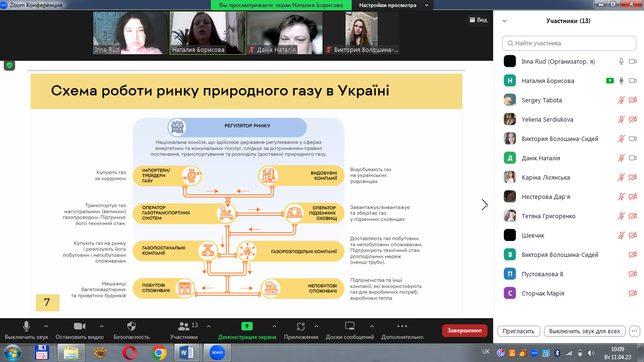Open Настройки просмотра view options dropdown
This screenshot has height=362, width=644.
(394, 5)
